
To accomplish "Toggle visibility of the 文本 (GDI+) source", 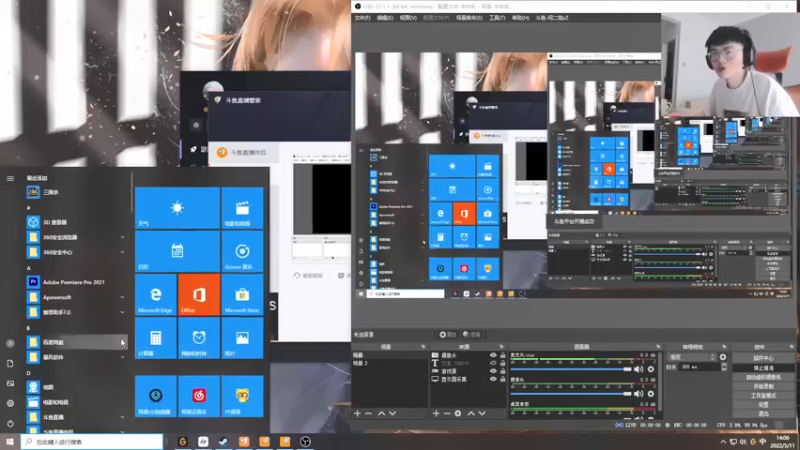I will click(x=493, y=363).
